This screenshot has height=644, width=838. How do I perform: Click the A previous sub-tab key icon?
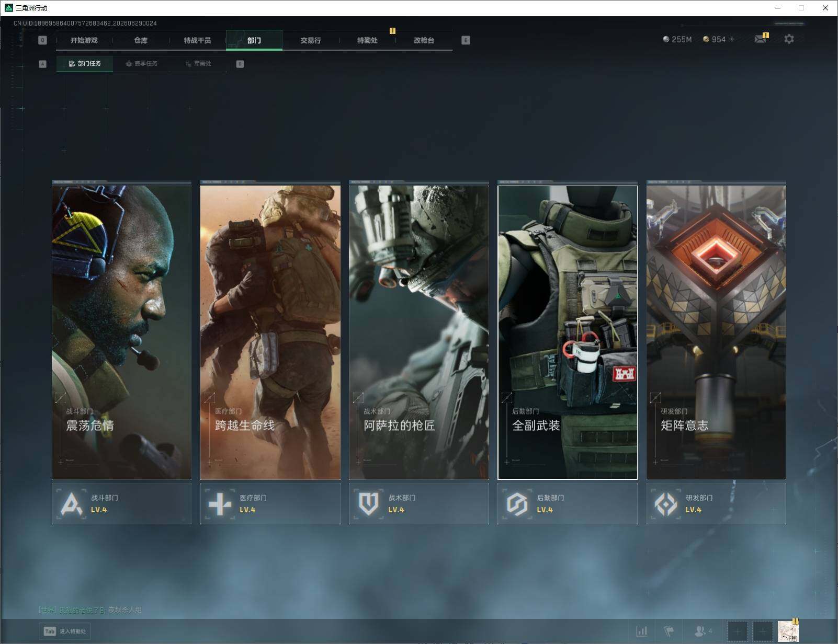43,64
